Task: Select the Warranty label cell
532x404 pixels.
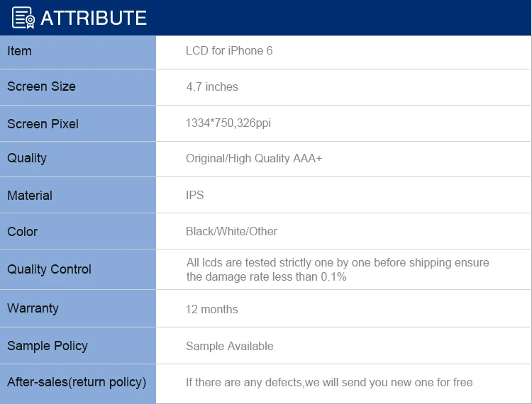Action: 33,308
